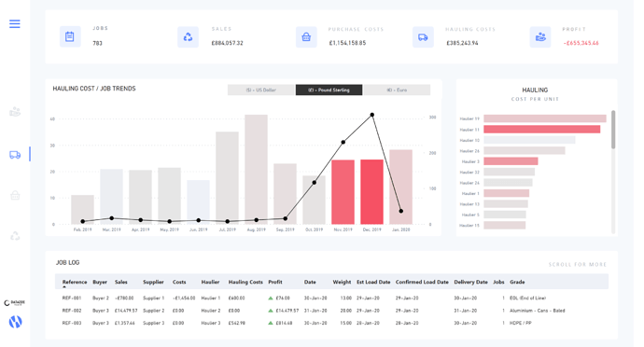Viewport: 644px width, 347px height.
Task: Click the Dec. 2019 line data point
Action: 372,115
